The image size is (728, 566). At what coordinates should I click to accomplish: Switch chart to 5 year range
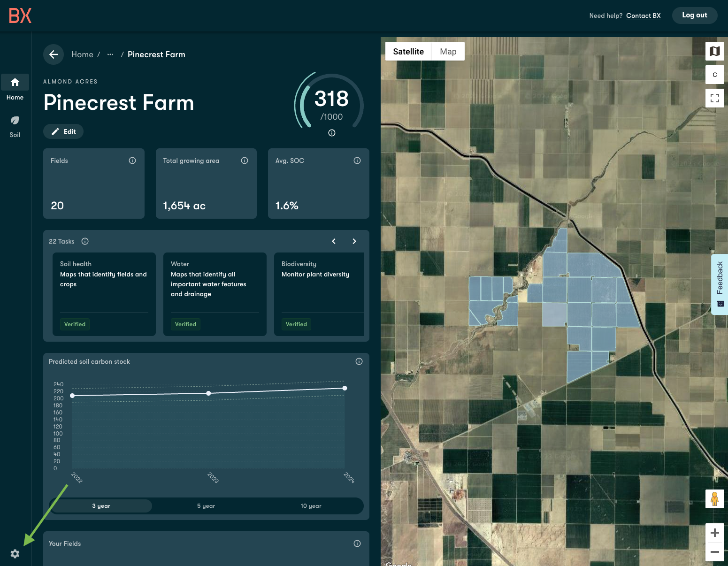[206, 506]
